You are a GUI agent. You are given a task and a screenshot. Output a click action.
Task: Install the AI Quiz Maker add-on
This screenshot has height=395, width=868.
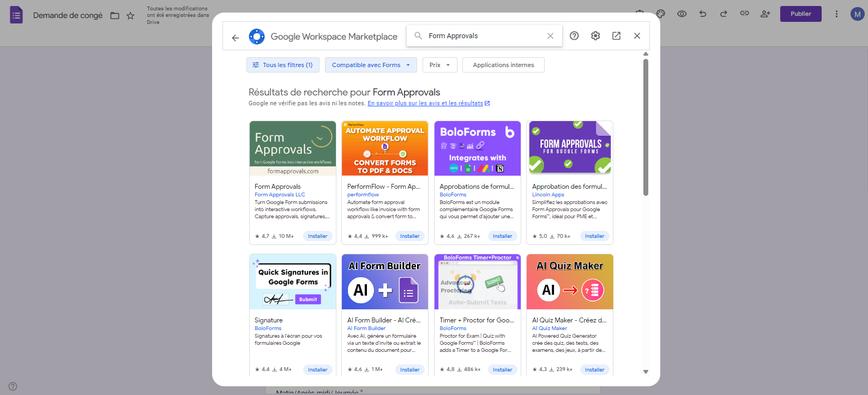pos(595,370)
